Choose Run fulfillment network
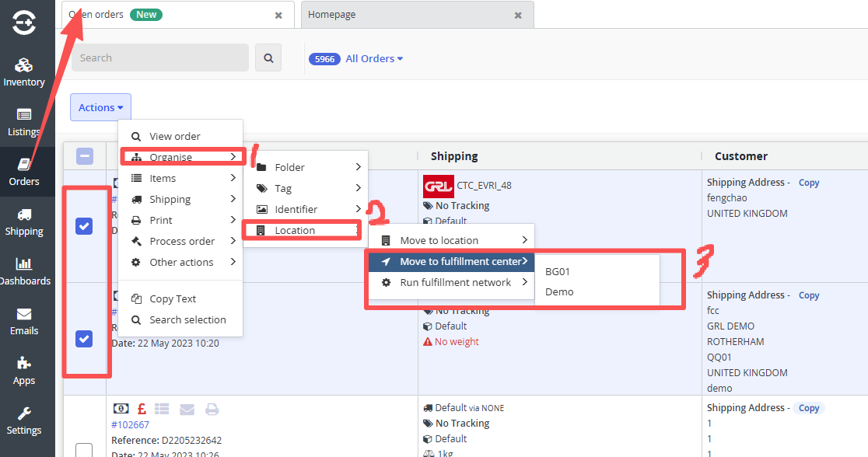 (x=452, y=282)
